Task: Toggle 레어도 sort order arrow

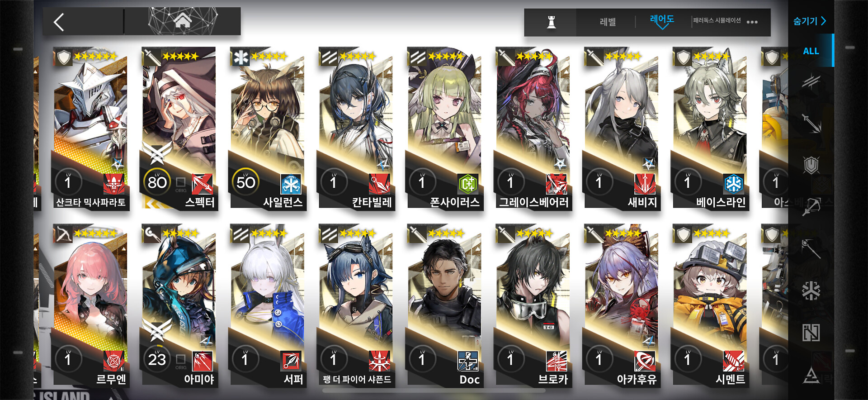Action: click(662, 27)
